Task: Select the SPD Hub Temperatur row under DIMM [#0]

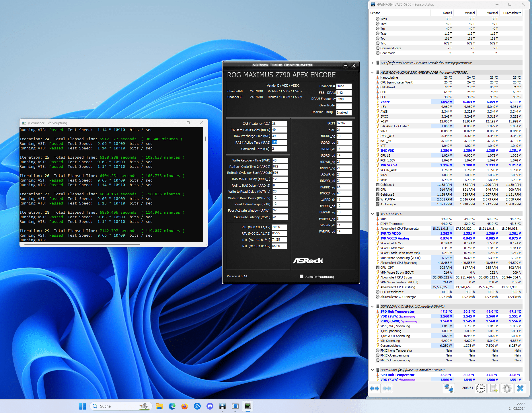Action: (449, 311)
